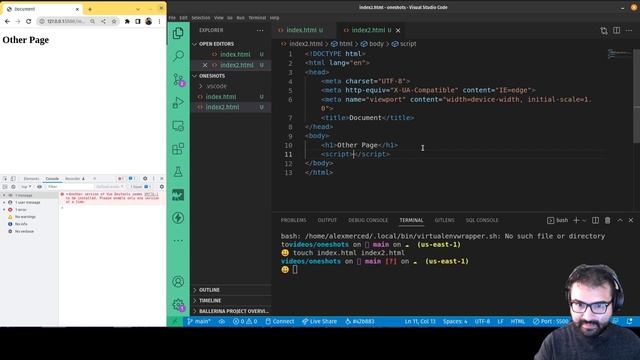640x360 pixels.
Task: Split the editor to the right
Action: click(x=616, y=30)
